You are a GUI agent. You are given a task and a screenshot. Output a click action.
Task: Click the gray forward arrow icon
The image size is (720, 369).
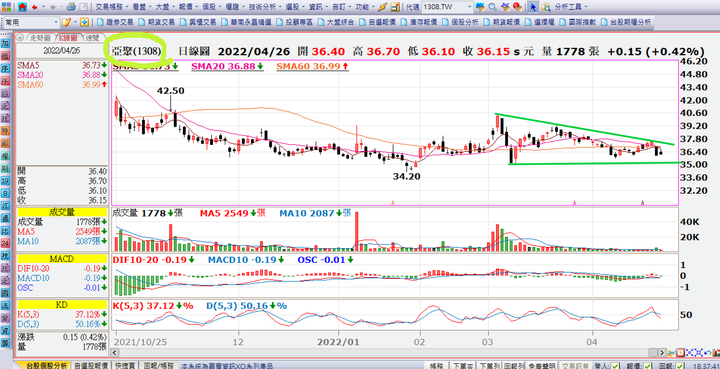point(52,7)
